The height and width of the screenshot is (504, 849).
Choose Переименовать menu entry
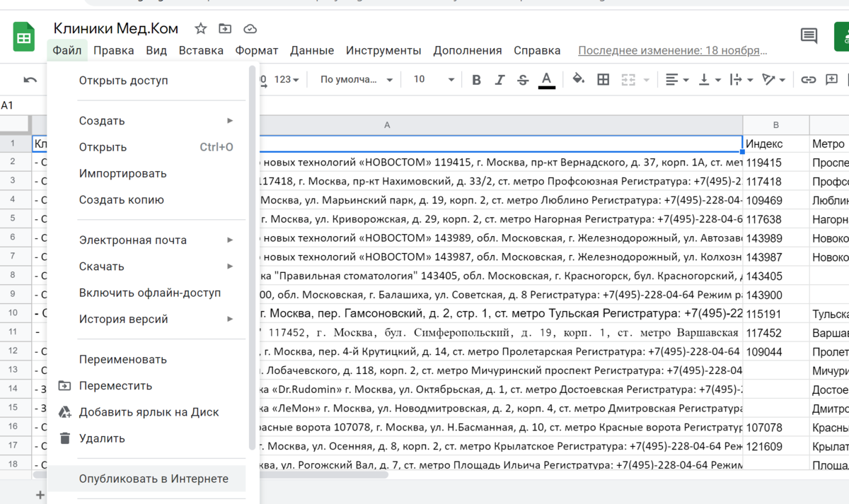point(146,359)
